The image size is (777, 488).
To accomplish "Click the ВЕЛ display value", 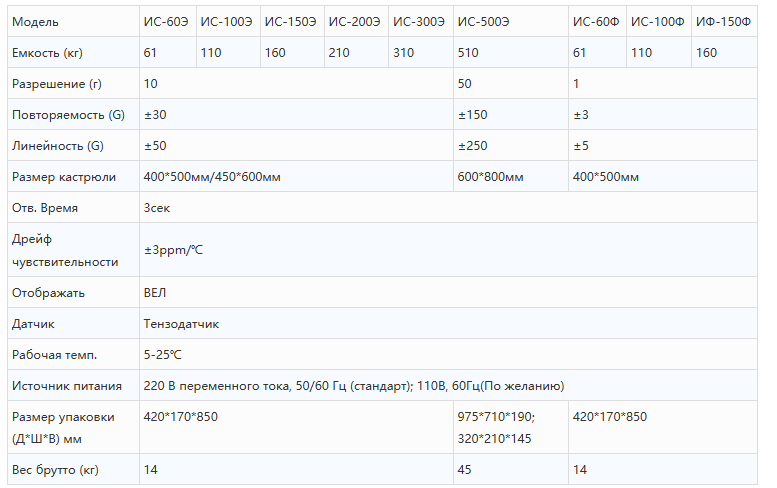I will 155,293.
